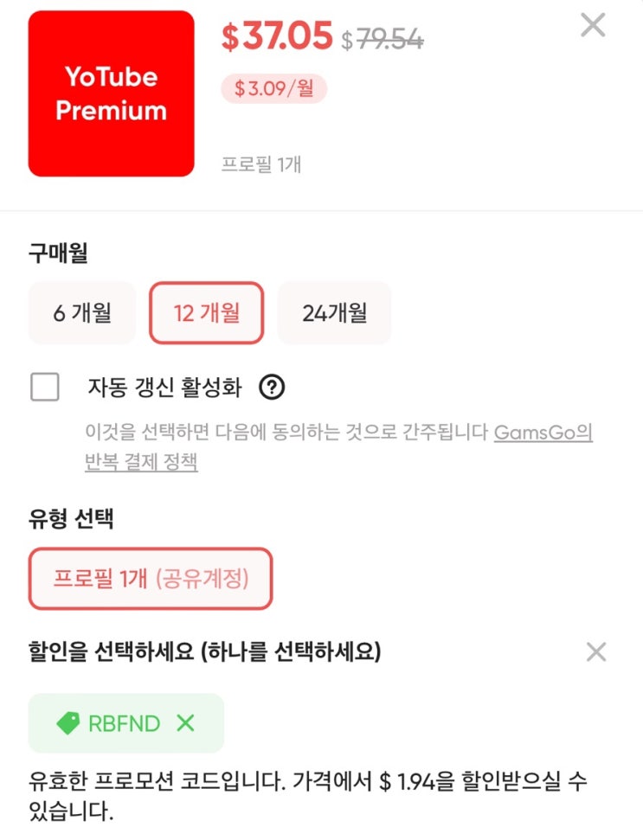Click the 구매월 section heading

pyautogui.click(x=58, y=253)
